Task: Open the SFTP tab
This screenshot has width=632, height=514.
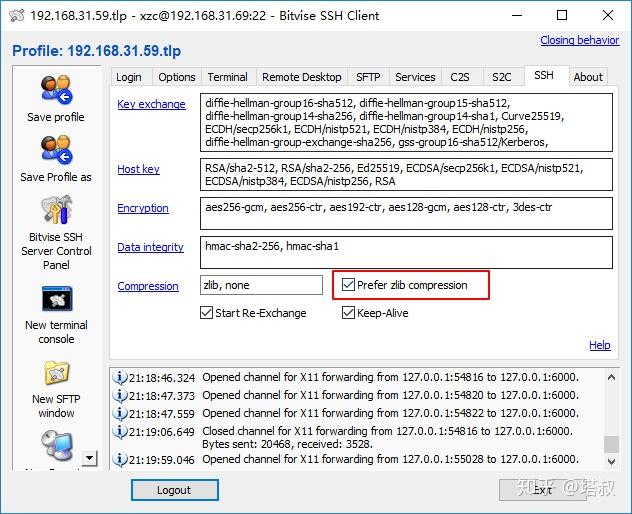Action: [x=368, y=77]
